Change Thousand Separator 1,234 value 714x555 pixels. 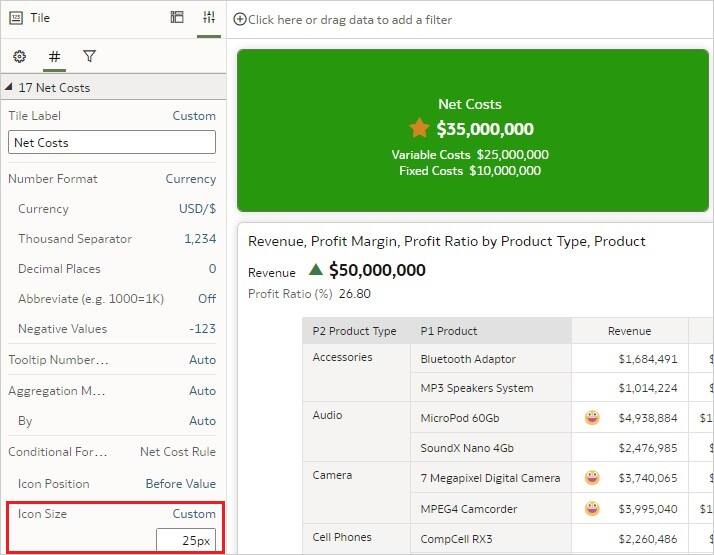click(x=200, y=239)
